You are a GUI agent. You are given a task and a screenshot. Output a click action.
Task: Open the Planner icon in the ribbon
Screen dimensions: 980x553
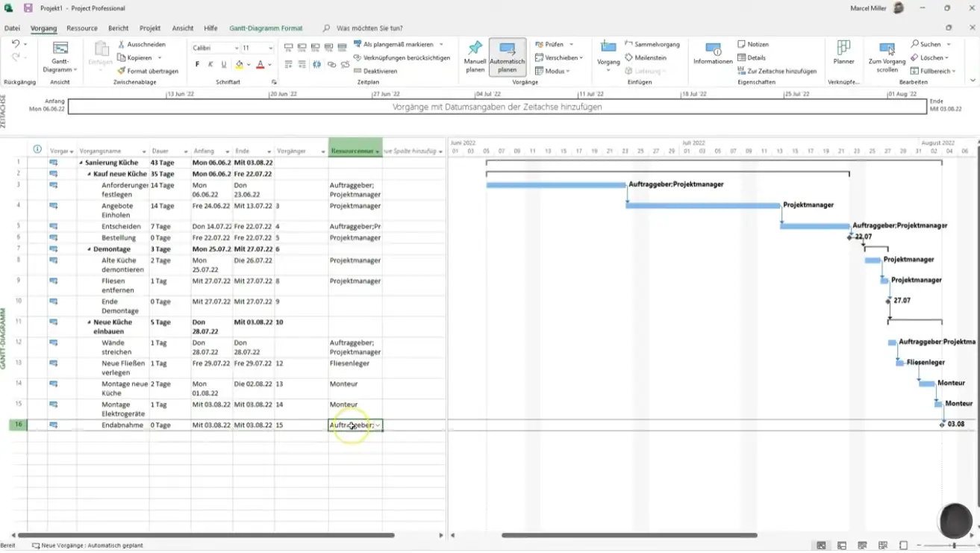843,49
